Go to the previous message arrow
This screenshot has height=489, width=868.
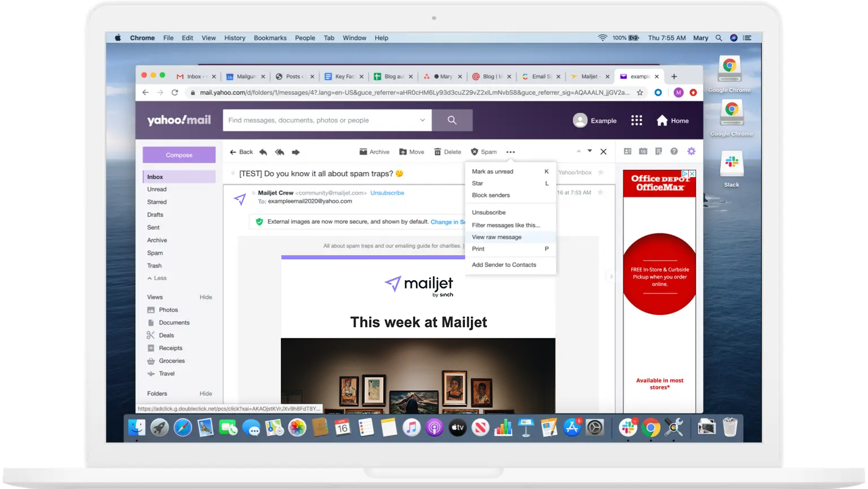(579, 151)
